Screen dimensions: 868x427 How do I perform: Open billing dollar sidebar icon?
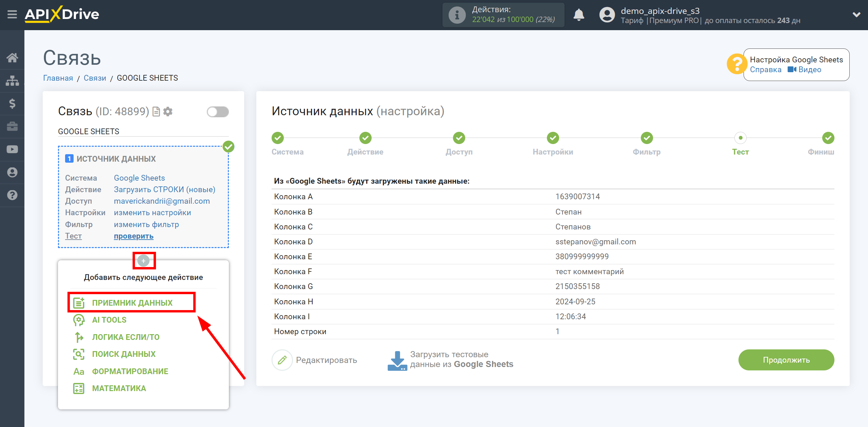[x=12, y=103]
